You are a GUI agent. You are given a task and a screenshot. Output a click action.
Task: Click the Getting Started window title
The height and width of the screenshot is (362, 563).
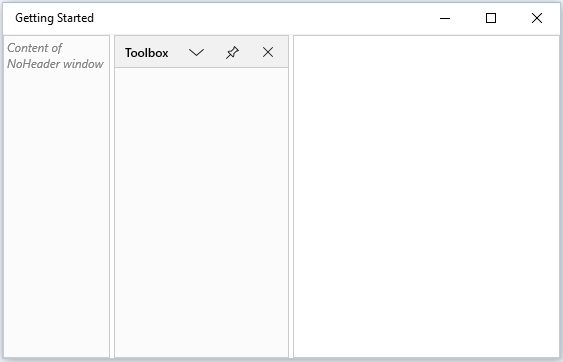55,18
